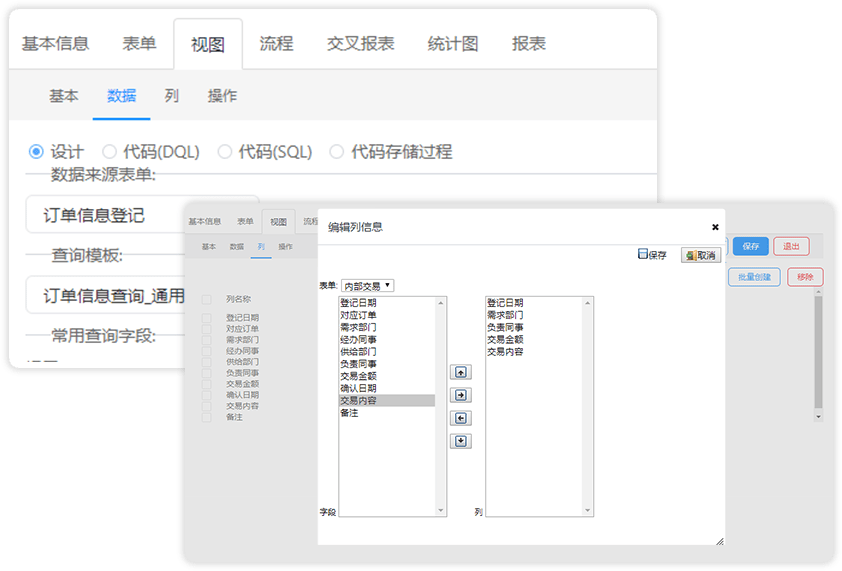Screen dimensions: 842x571
Task: Tick the 登记日期 row checkbox in background
Action: [x=207, y=317]
